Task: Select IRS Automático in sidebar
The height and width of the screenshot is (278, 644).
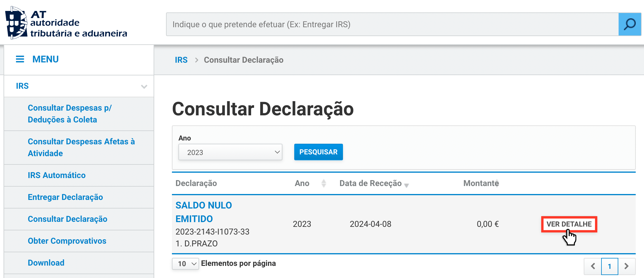Action: click(56, 175)
